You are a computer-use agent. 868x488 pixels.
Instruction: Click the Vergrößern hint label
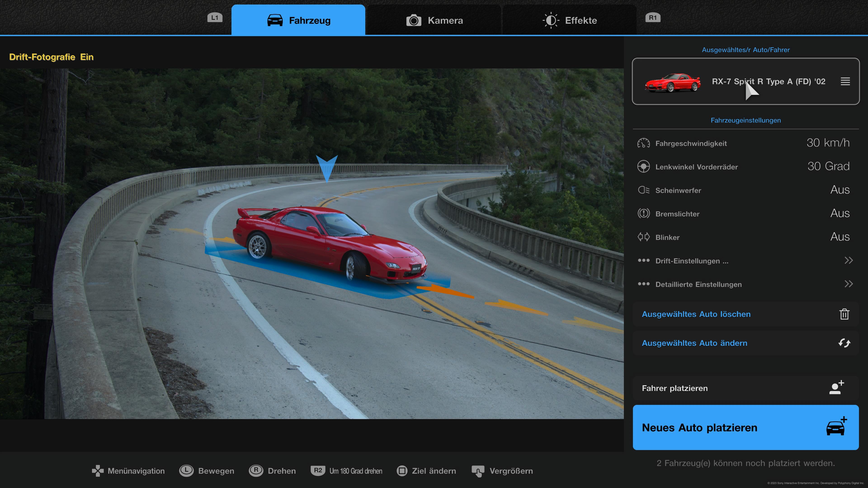pyautogui.click(x=511, y=471)
